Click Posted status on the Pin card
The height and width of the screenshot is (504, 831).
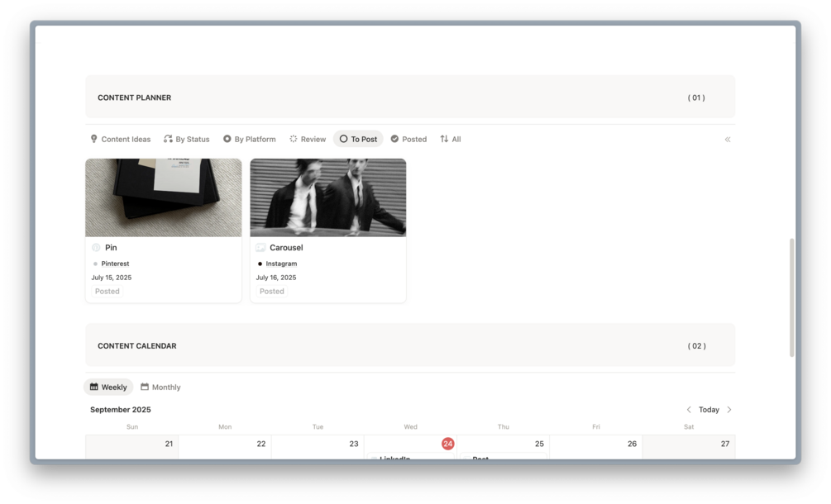(x=107, y=291)
